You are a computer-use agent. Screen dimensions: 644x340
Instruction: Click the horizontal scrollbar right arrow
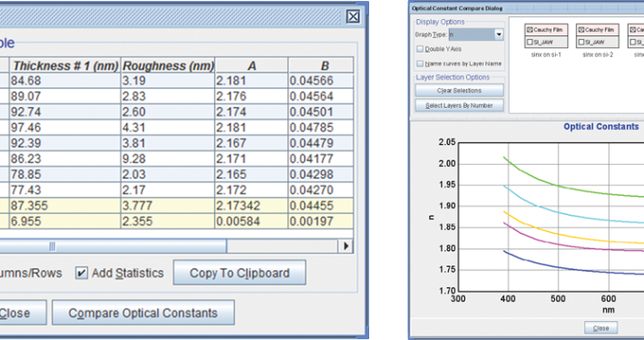pos(346,246)
